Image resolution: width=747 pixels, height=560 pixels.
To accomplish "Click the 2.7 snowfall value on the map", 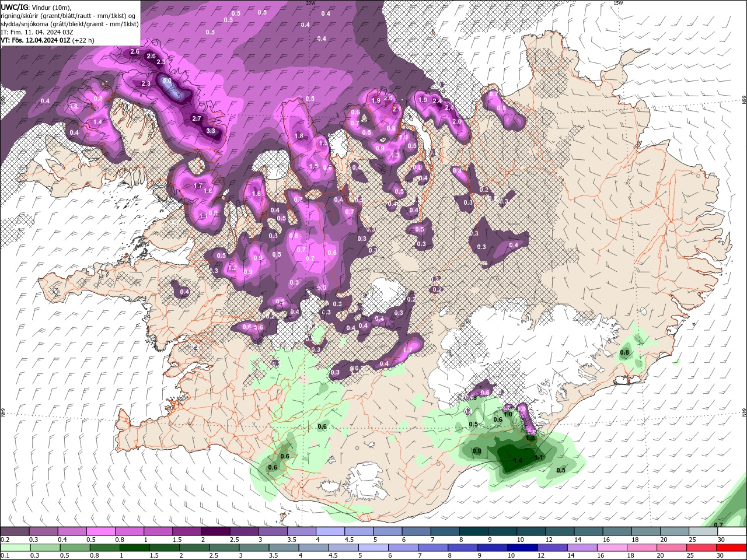I will click(197, 118).
